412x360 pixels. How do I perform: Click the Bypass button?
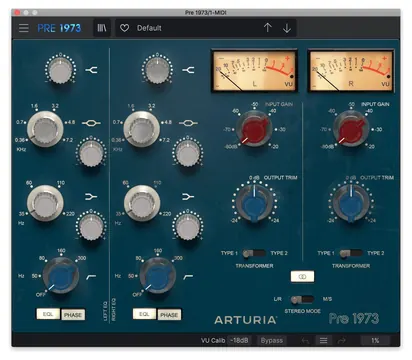coord(272,340)
